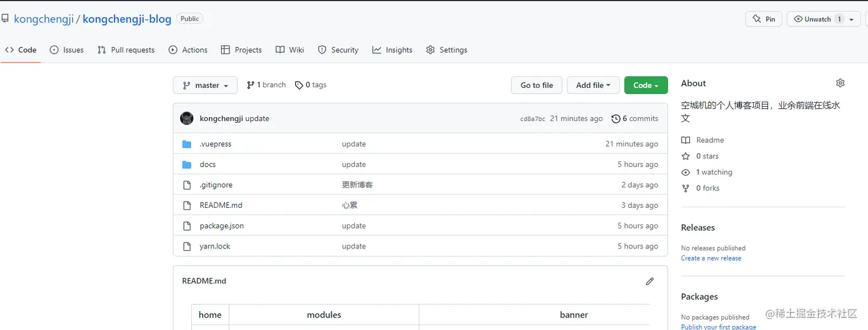
Task: Click the file icon beside yarn.lock
Action: (x=187, y=246)
